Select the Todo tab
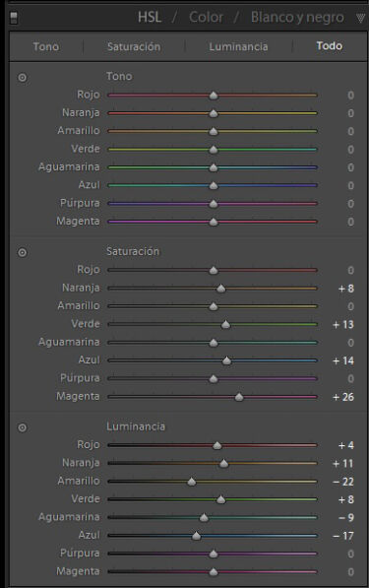Viewport: 369px width, 588px height. 329,45
